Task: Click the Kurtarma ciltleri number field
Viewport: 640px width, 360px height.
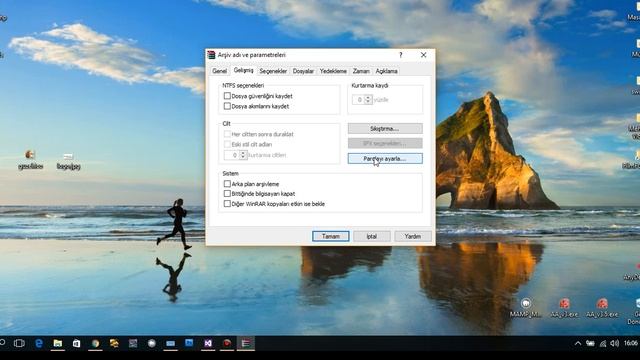Action: tap(231, 155)
